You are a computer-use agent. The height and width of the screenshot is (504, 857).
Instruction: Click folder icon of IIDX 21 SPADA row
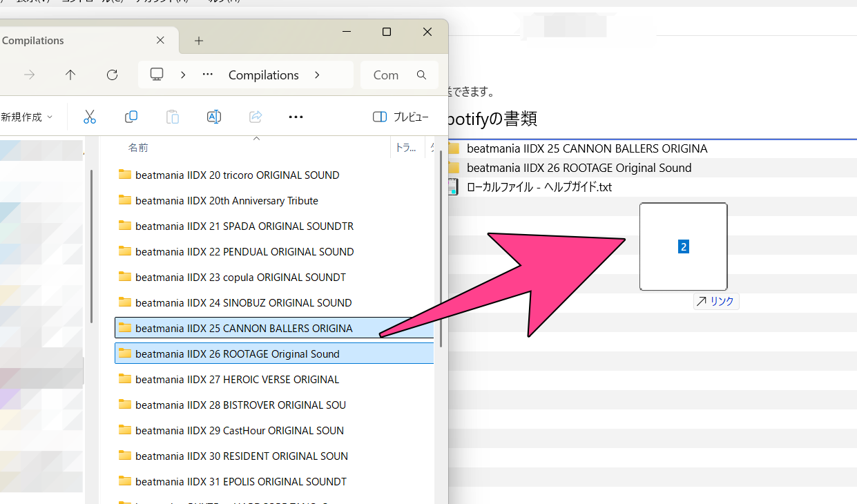point(125,226)
